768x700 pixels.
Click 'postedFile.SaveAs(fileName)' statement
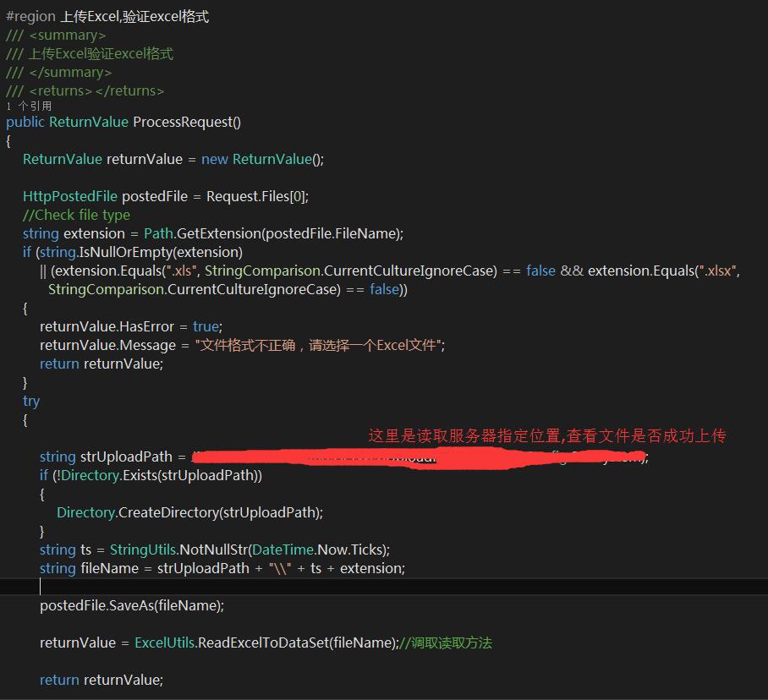(132, 605)
